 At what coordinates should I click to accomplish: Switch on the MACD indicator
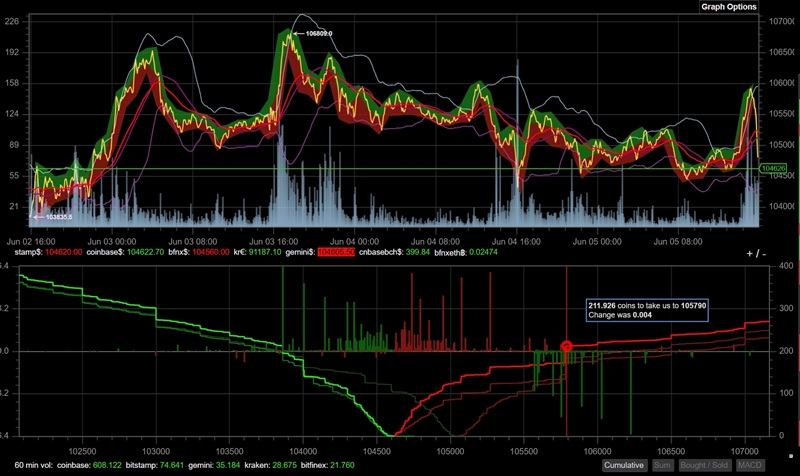point(747,466)
